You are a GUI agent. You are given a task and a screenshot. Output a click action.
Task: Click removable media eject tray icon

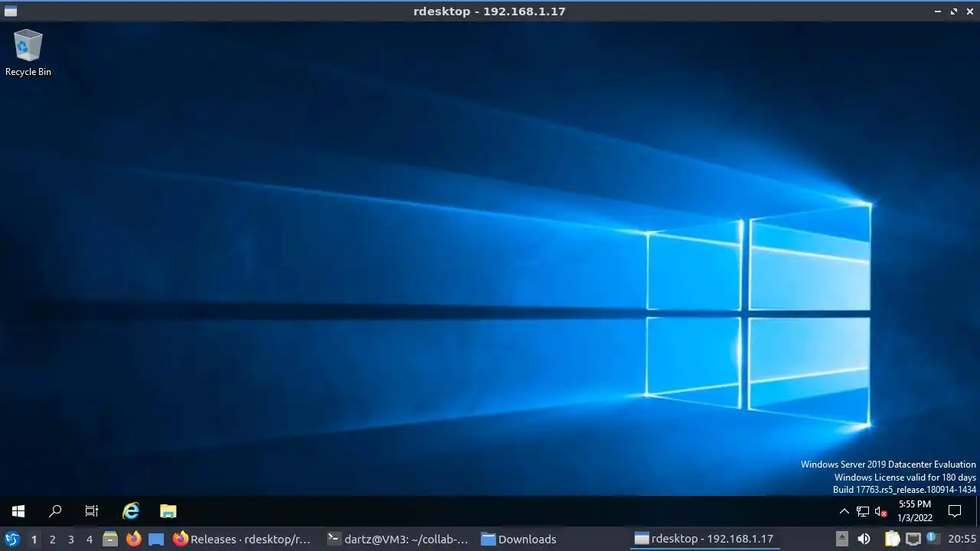pos(841,539)
